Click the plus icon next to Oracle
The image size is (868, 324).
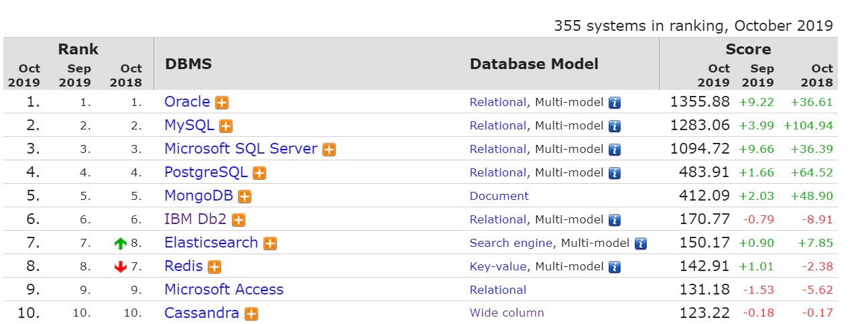pyautogui.click(x=222, y=103)
